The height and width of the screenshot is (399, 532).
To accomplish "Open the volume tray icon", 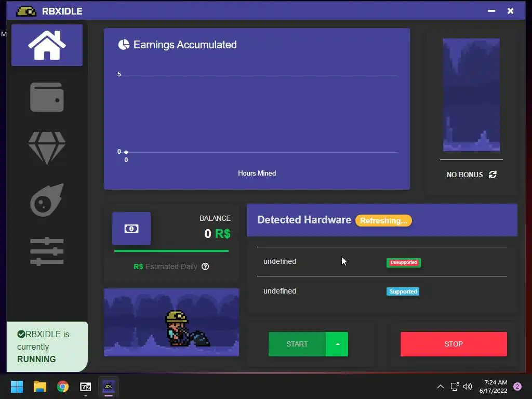I will 468,387.
